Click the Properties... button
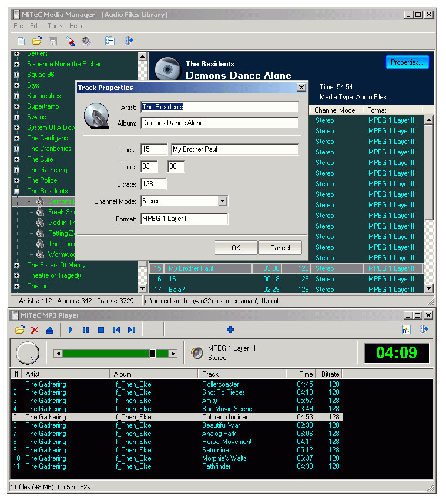 407,62
